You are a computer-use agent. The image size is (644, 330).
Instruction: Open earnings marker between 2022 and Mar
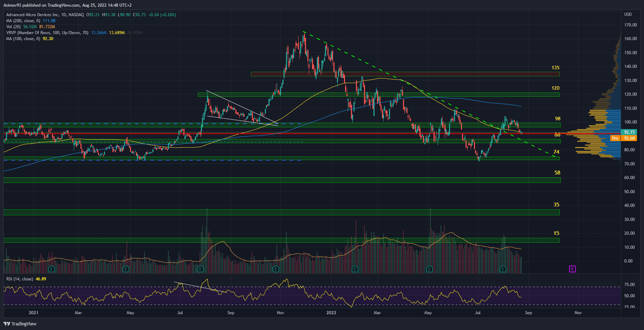click(x=355, y=269)
